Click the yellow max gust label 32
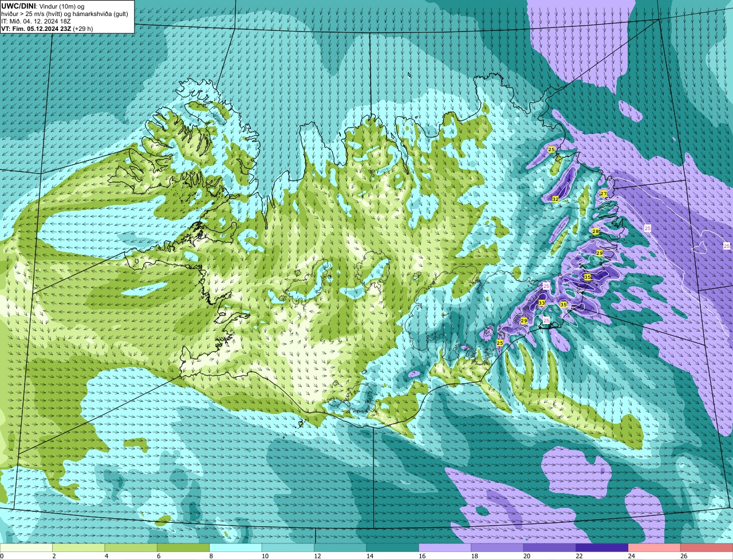733x560 pixels. point(555,199)
